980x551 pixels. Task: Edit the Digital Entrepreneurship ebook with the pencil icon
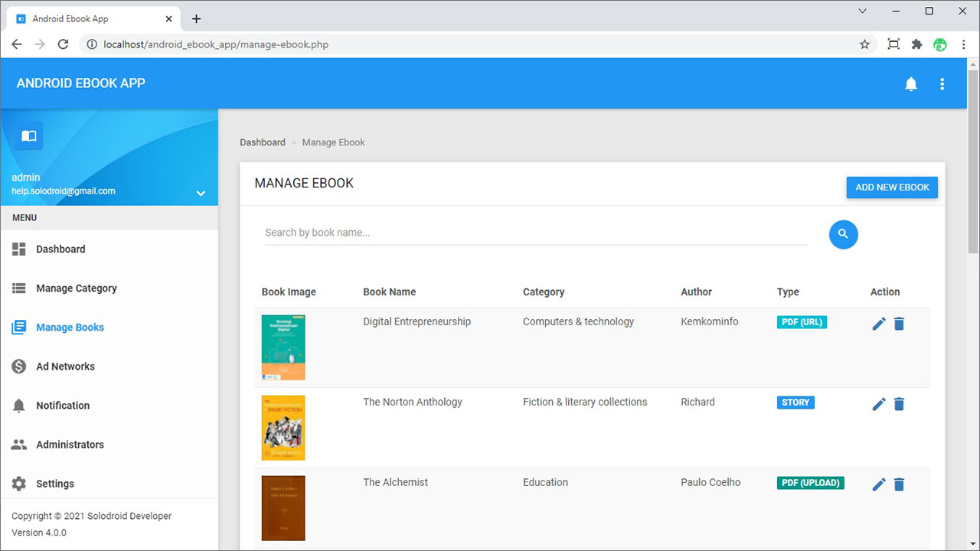pyautogui.click(x=878, y=323)
